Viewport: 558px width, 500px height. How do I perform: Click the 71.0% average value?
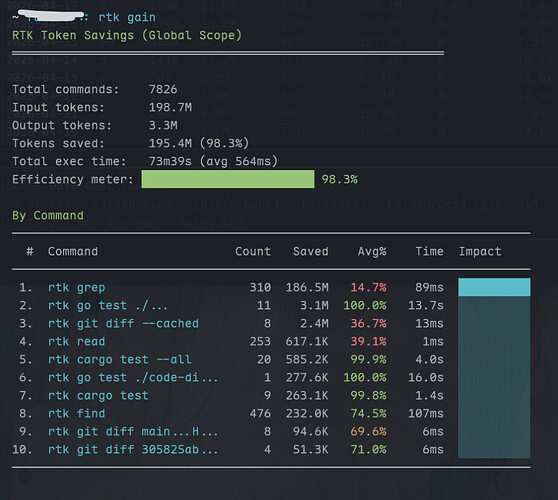(368, 449)
